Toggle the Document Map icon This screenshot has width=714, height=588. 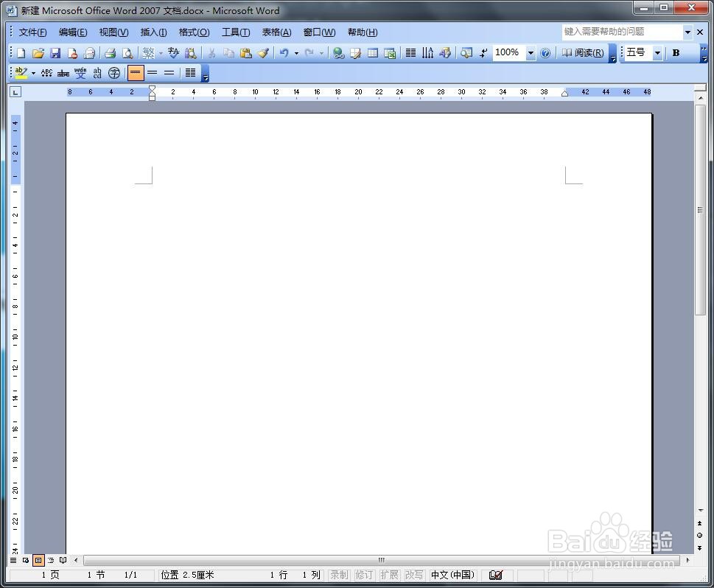click(466, 53)
